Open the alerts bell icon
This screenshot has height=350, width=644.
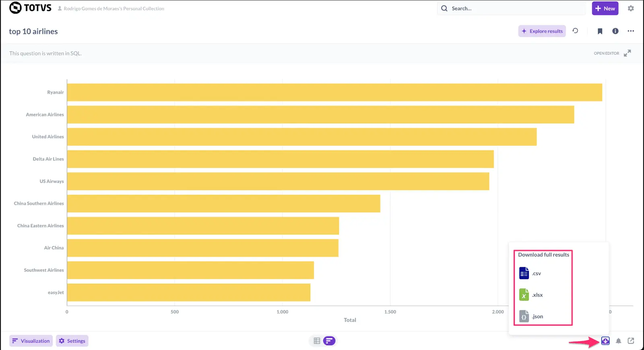click(x=619, y=341)
